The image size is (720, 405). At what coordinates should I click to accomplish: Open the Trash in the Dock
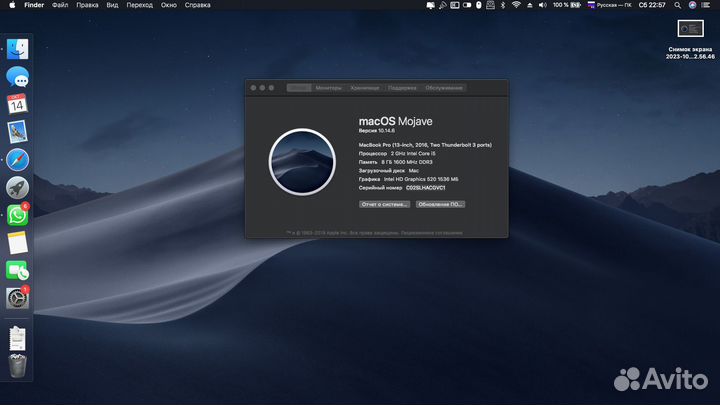tap(17, 366)
